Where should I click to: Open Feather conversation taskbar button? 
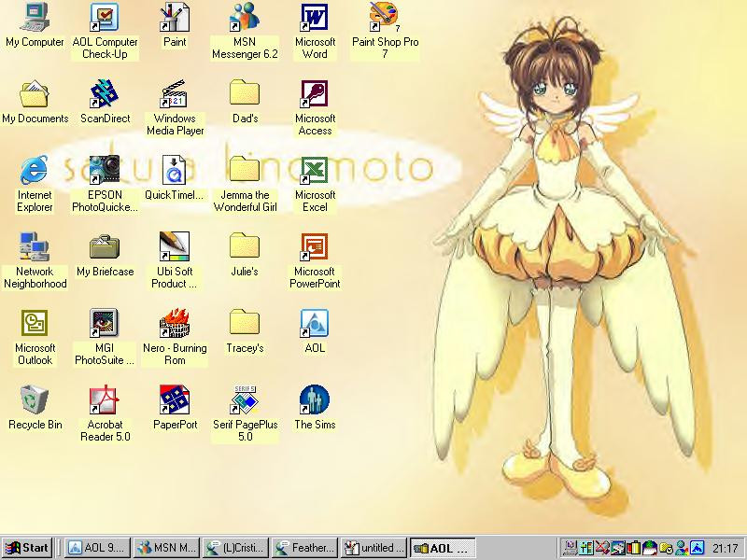pyautogui.click(x=304, y=548)
